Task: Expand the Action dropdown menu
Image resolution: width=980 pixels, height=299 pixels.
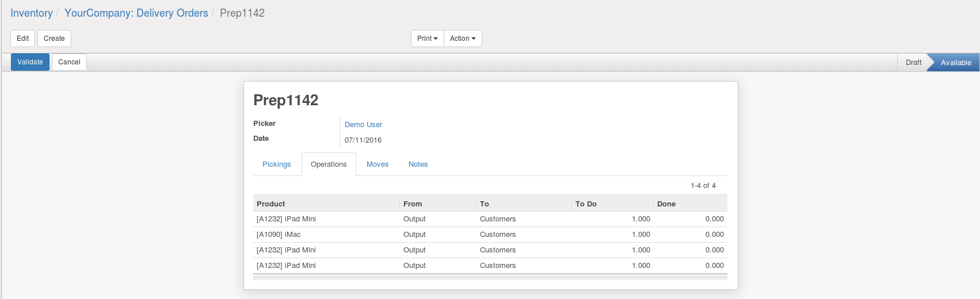Action: tap(463, 39)
